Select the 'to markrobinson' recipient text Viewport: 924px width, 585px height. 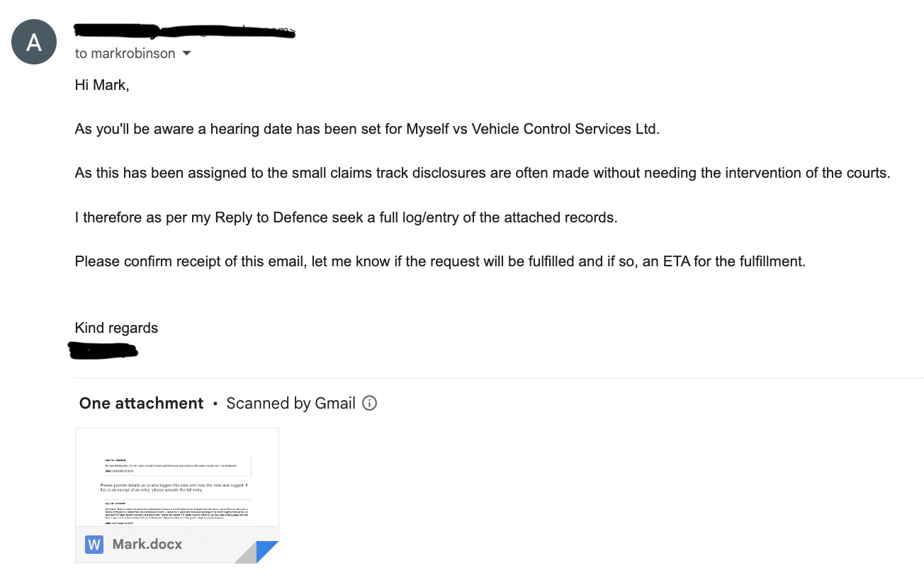[125, 54]
